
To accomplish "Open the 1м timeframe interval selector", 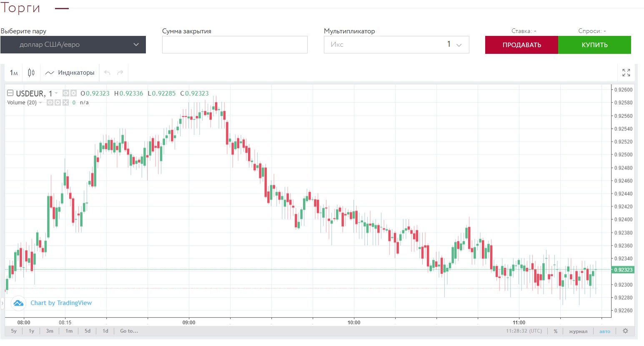I will [x=14, y=73].
